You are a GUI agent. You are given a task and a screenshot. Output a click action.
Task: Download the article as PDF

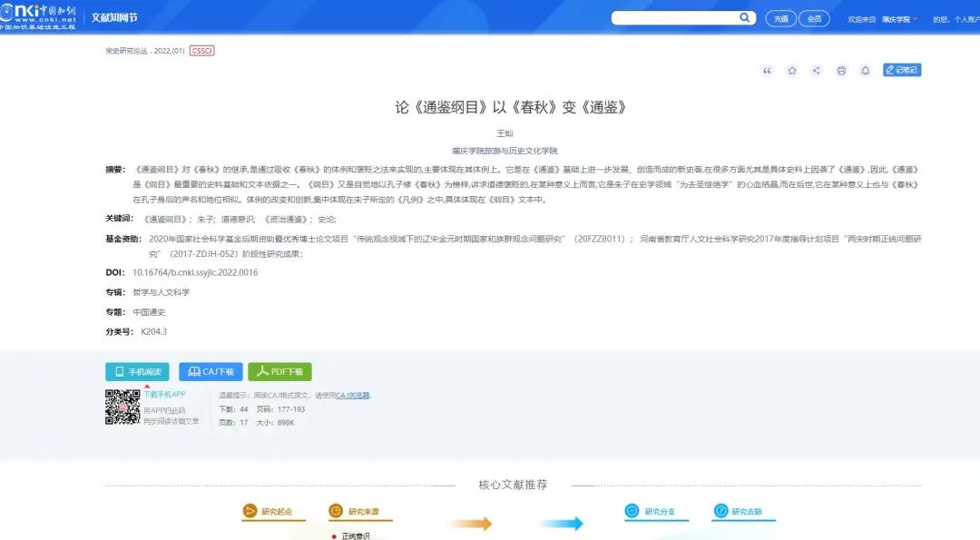point(279,371)
